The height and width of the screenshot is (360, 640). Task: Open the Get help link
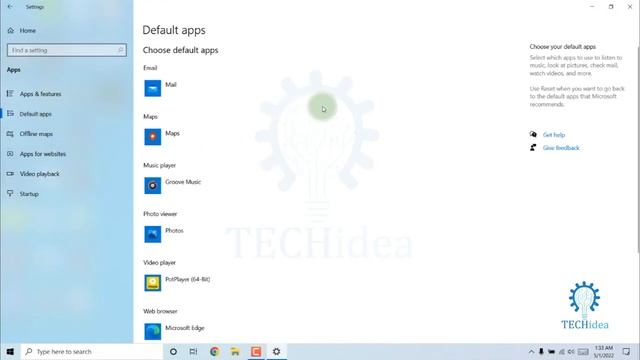(x=553, y=135)
